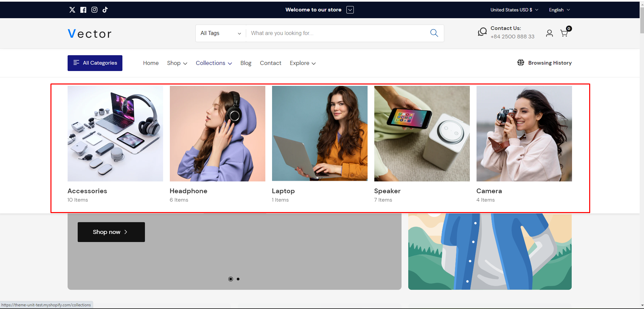Open the Facebook social link
This screenshot has height=309, width=644.
[83, 10]
